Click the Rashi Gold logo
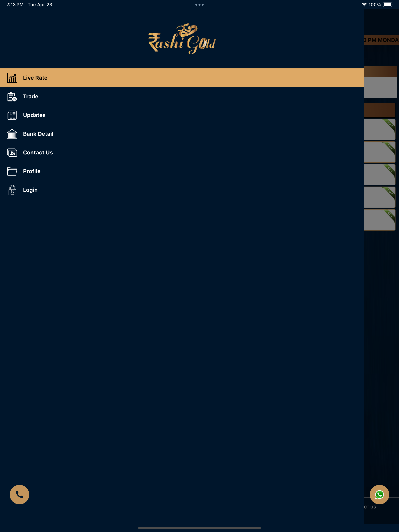 click(182, 39)
